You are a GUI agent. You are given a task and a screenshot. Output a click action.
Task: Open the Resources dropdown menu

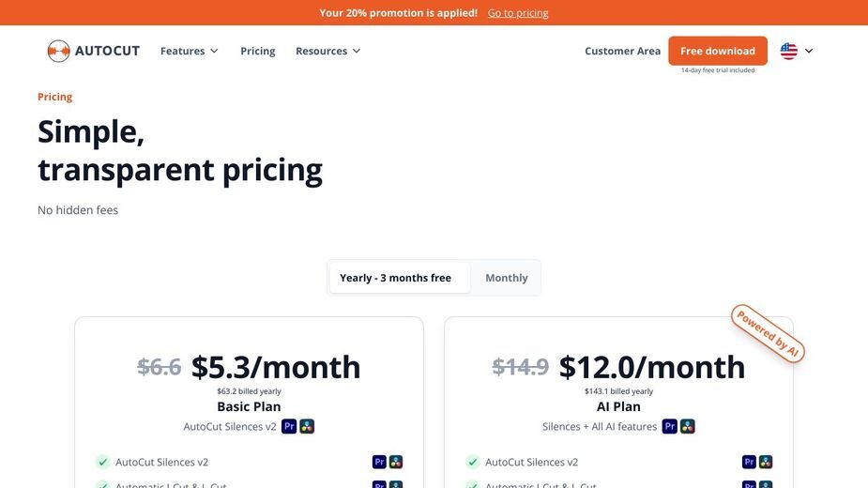(x=327, y=51)
